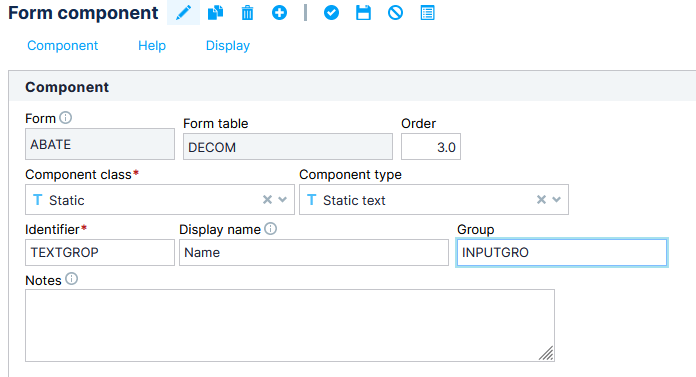Expand the Component class dropdown arrow
The height and width of the screenshot is (377, 696).
coord(283,200)
